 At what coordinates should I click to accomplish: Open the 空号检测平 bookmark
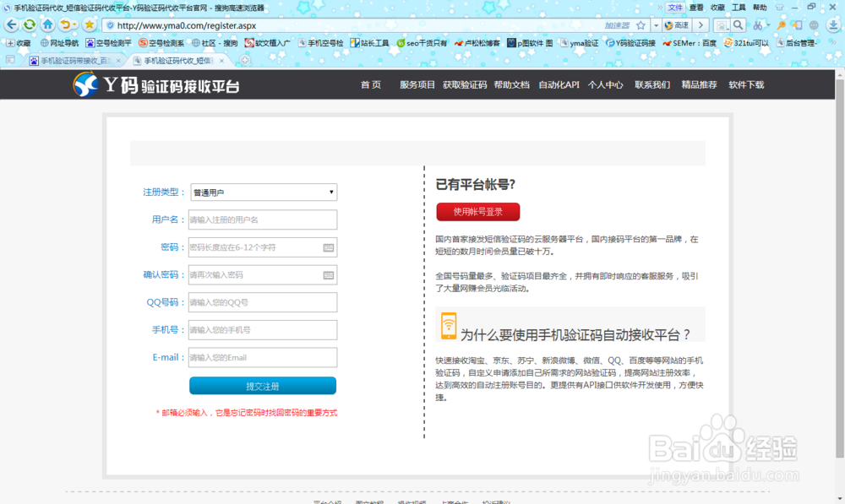click(108, 43)
